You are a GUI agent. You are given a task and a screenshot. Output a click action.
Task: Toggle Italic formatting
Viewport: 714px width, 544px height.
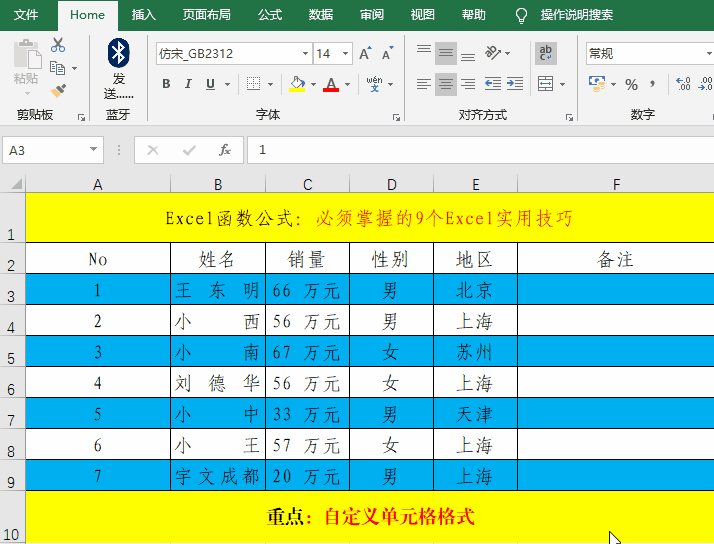189,85
